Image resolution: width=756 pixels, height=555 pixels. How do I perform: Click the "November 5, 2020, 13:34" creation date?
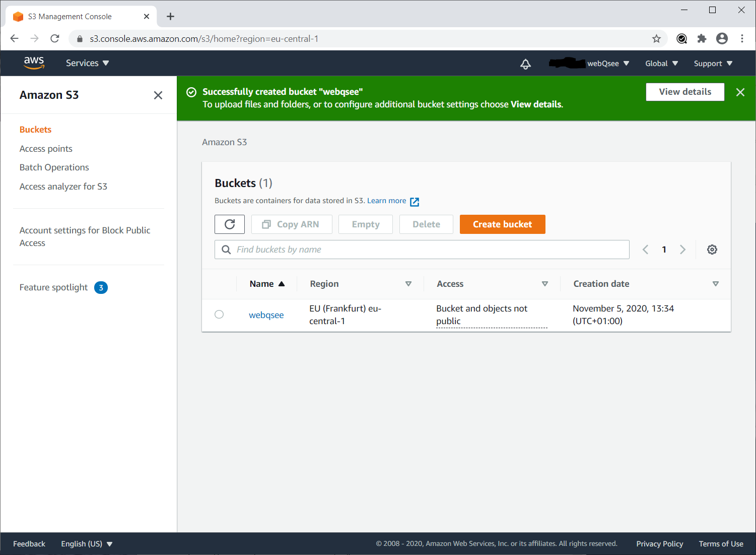click(623, 309)
